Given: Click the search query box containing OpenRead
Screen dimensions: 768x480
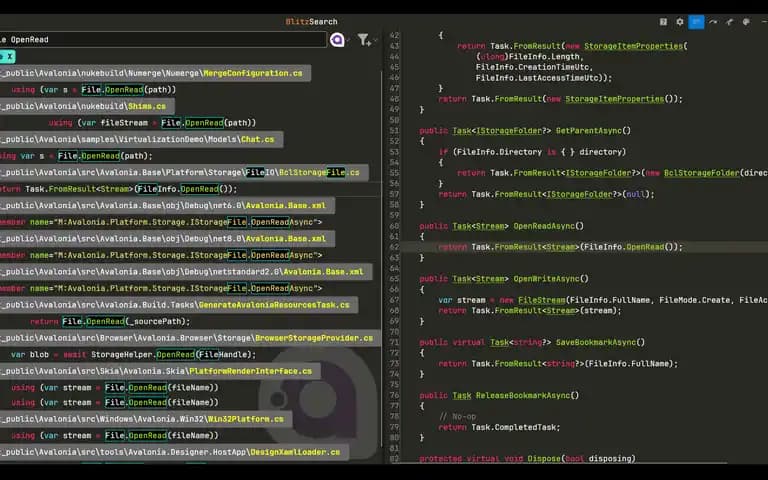Looking at the screenshot, I should point(163,40).
